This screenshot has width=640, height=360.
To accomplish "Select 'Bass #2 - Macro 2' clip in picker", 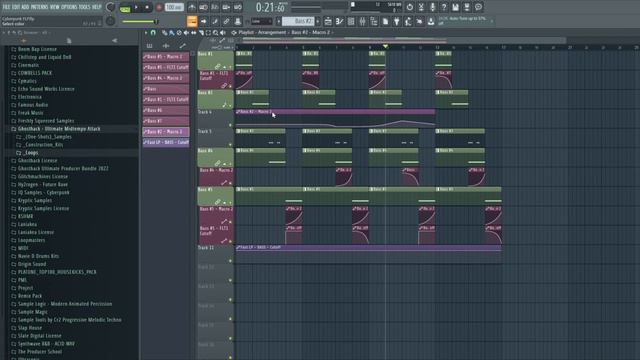I will click(166, 132).
